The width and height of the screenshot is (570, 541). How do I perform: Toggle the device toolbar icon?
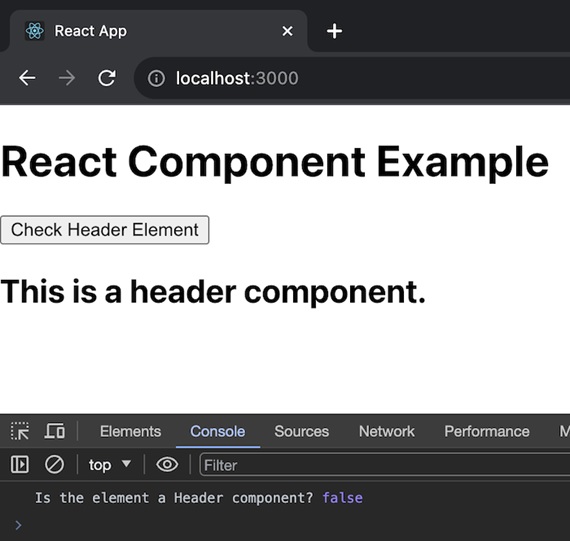click(55, 431)
